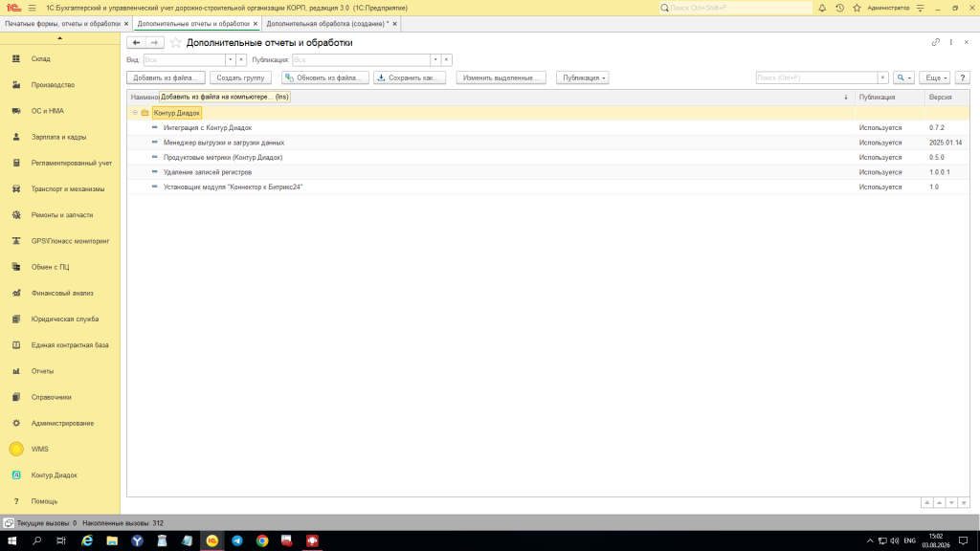Open File Explorer from the taskbar
The width and height of the screenshot is (980, 551).
point(112,541)
